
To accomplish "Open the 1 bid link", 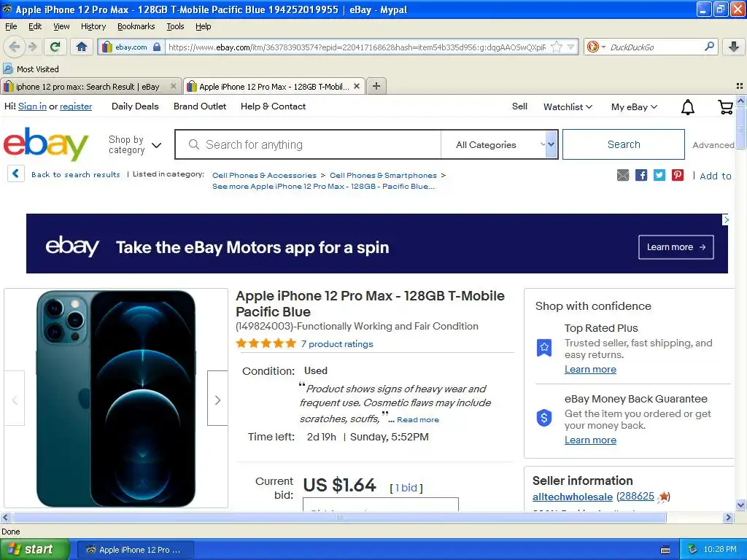I will (406, 488).
